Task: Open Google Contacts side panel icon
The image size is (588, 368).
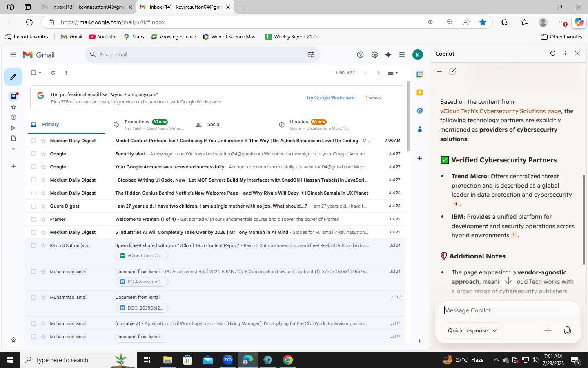Action: 419,129
